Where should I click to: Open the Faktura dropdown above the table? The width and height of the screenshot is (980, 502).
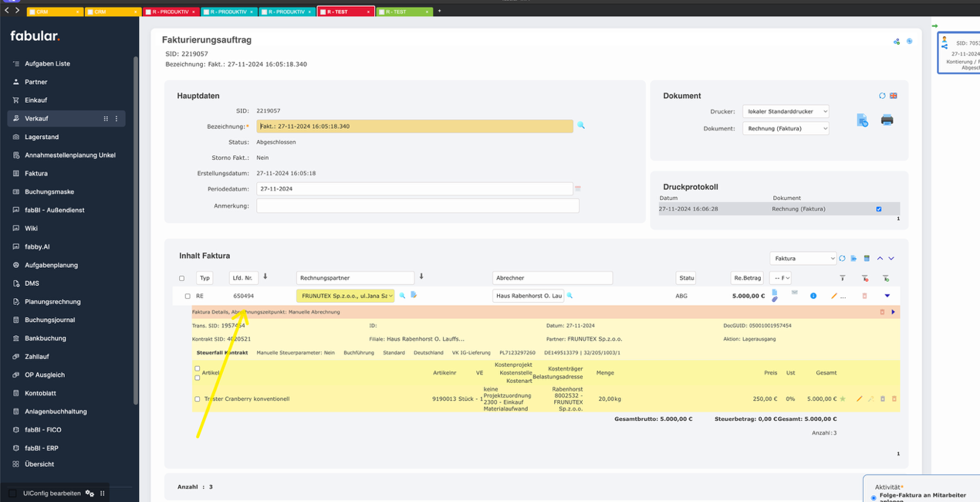801,258
